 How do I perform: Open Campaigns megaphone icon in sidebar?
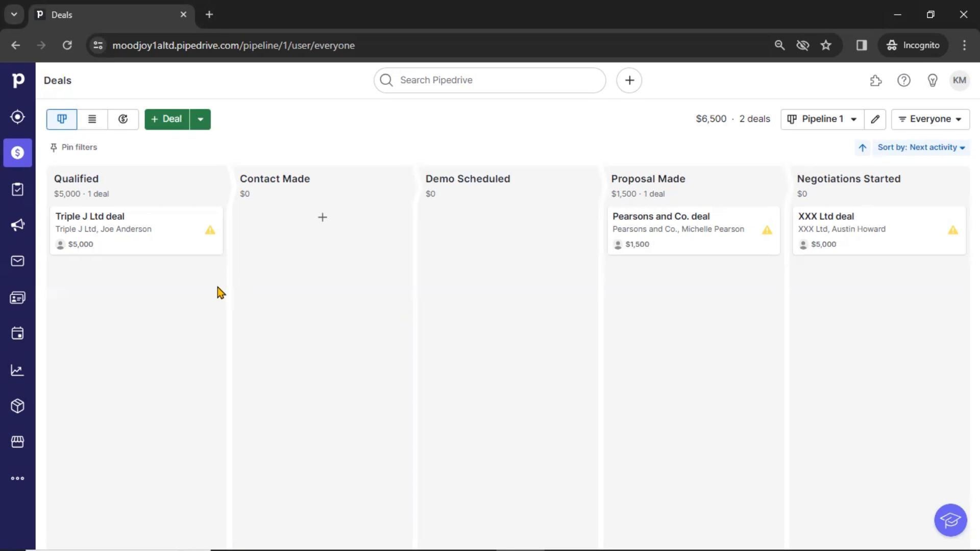(x=17, y=225)
